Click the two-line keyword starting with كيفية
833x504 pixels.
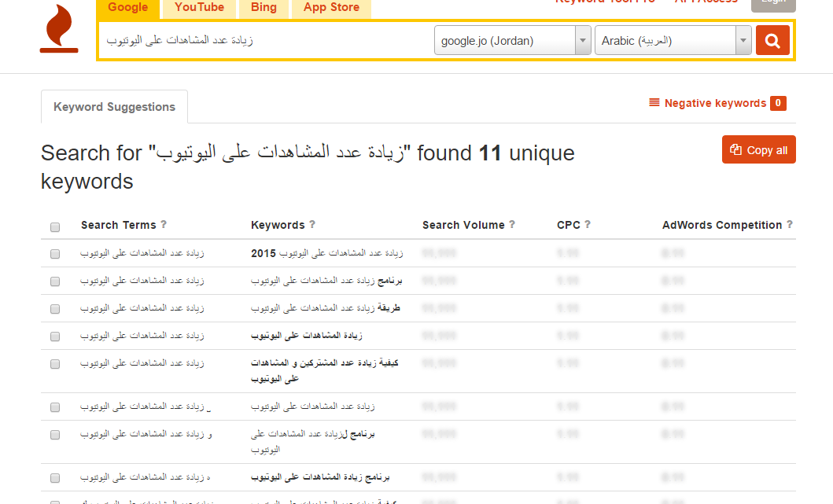325,370
